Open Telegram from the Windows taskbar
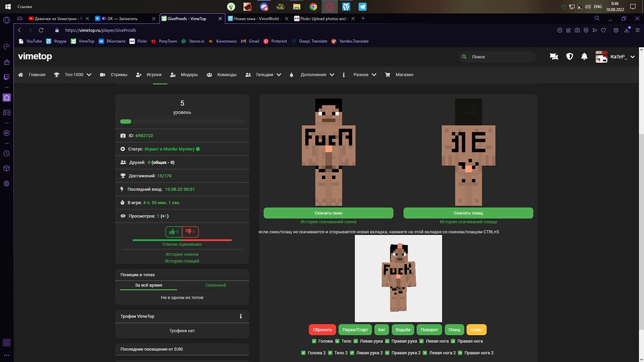The width and height of the screenshot is (644, 362). (x=362, y=6)
